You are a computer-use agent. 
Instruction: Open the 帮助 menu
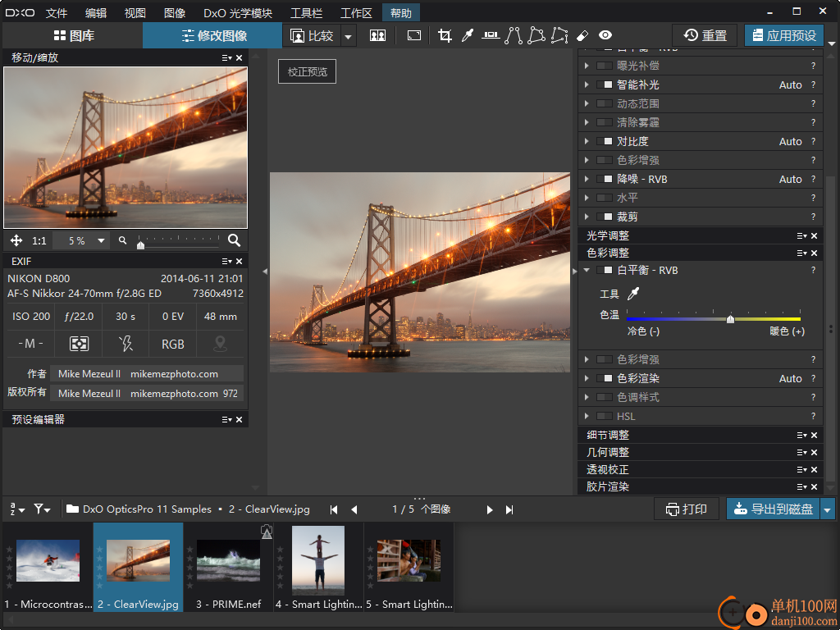[400, 13]
